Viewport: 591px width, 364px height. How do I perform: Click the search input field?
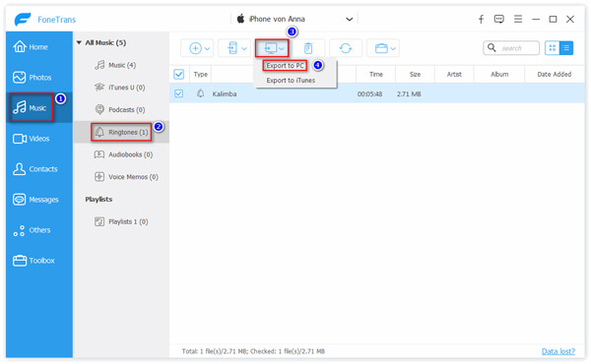tap(511, 48)
